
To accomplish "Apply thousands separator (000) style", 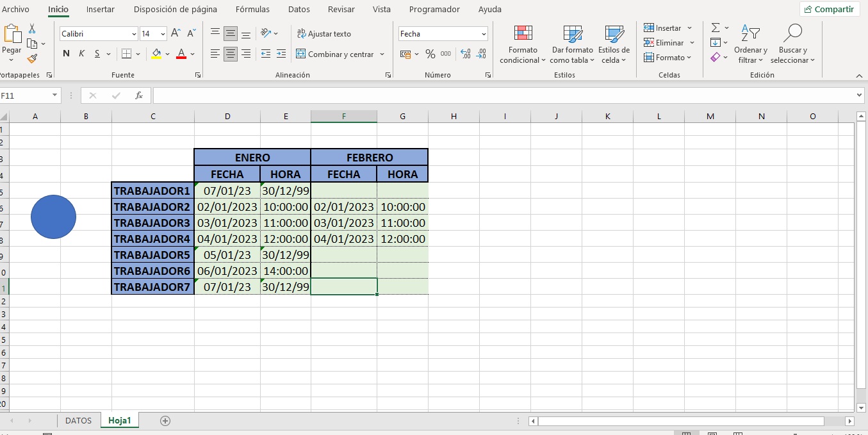I will [446, 54].
